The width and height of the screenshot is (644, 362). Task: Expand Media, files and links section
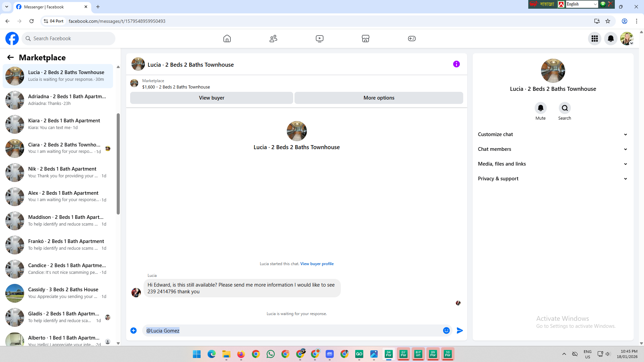(552, 164)
